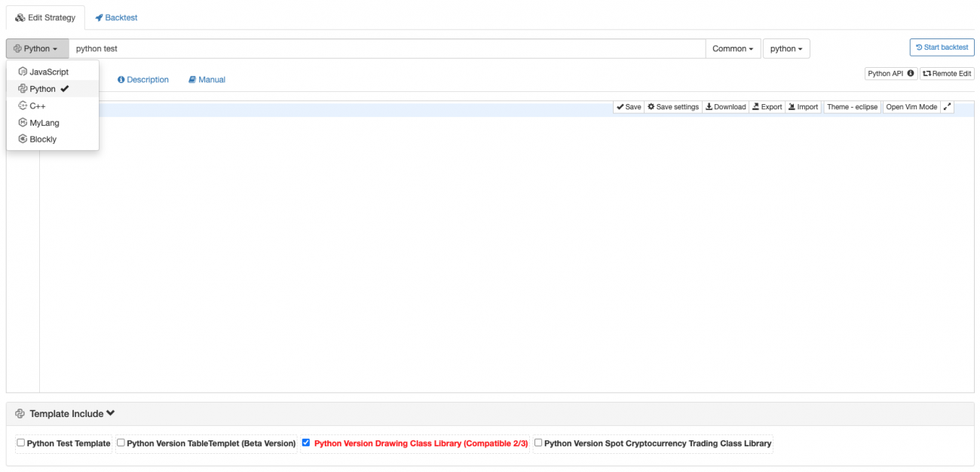Open Python API info reference
The image size is (980, 472).
coord(890,74)
